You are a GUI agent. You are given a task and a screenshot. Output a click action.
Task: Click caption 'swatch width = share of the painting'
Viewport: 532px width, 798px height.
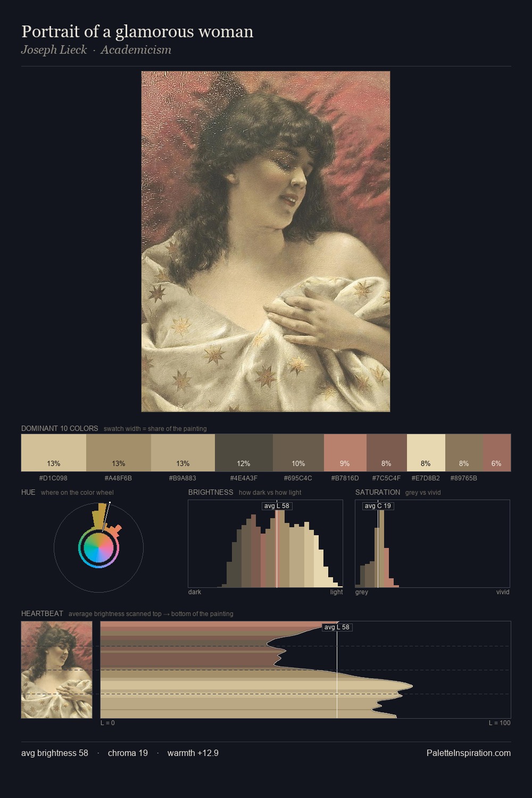(x=155, y=429)
